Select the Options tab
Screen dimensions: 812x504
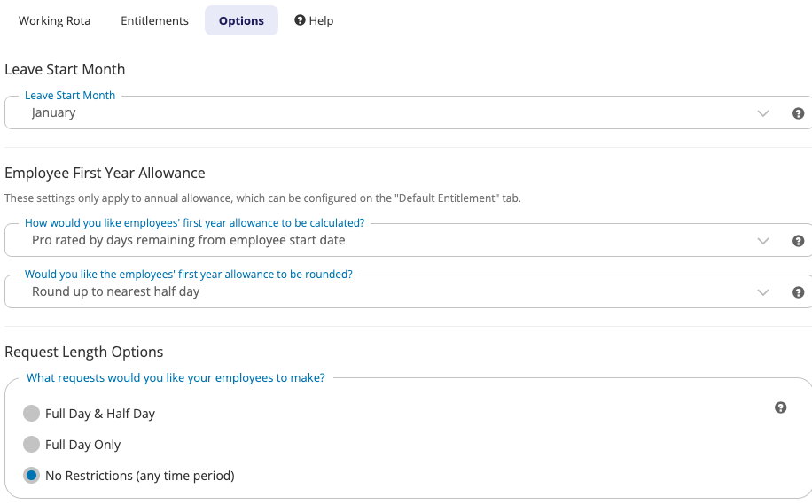click(241, 20)
